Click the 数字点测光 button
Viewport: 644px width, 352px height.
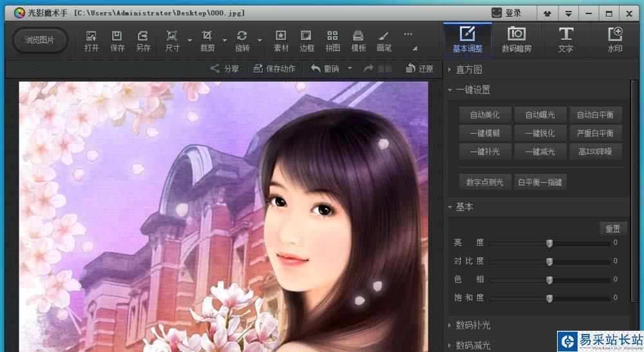point(485,182)
